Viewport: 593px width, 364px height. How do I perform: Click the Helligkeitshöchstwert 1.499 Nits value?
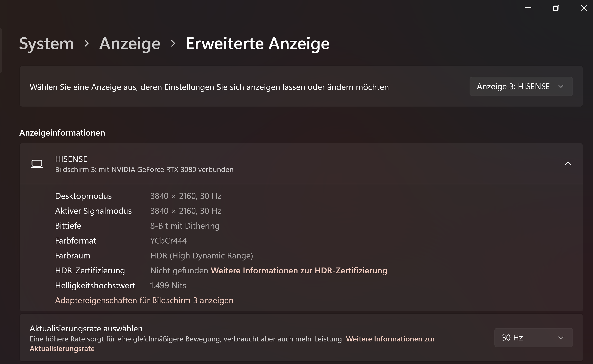point(168,285)
